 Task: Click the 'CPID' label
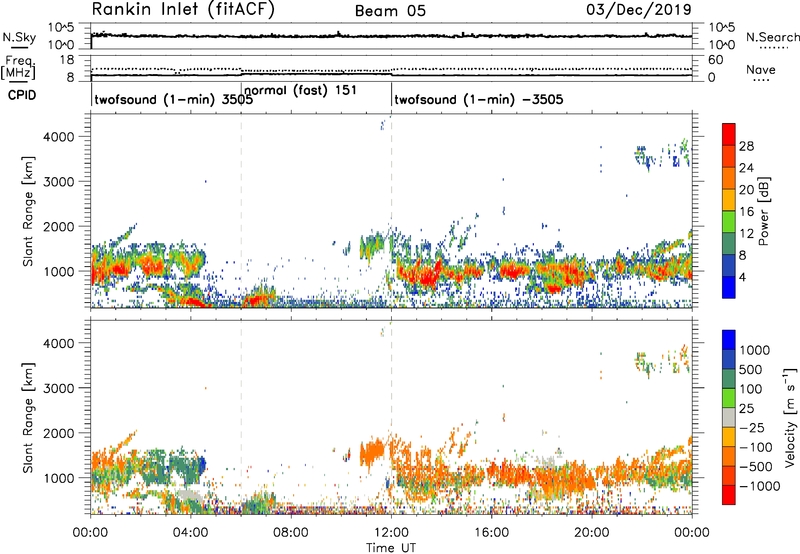pos(22,95)
